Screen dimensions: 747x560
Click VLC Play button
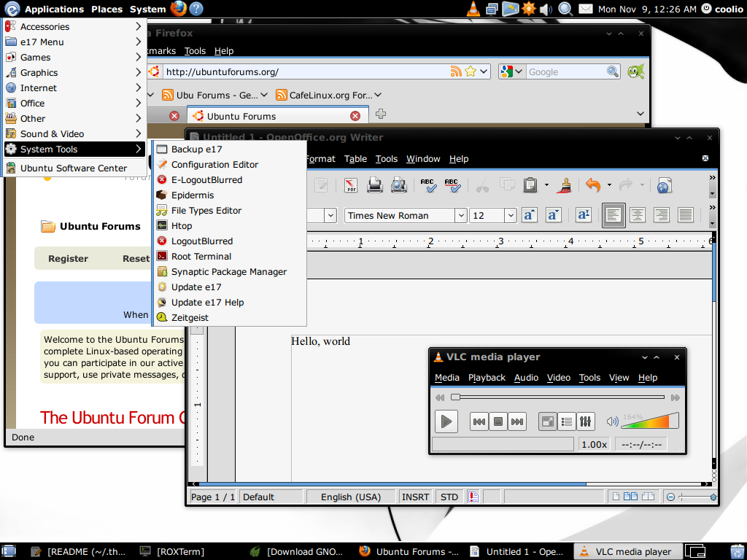coord(446,421)
